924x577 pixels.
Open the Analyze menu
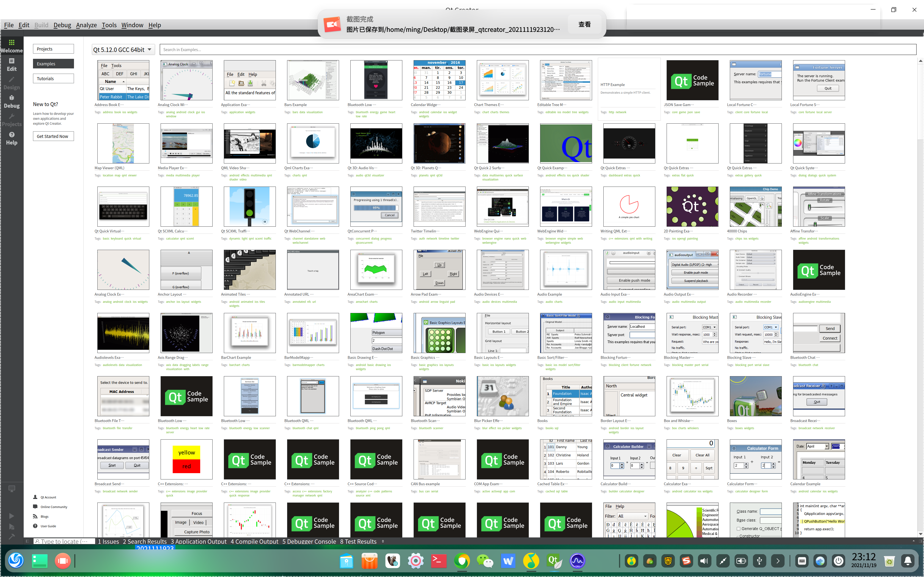point(86,25)
